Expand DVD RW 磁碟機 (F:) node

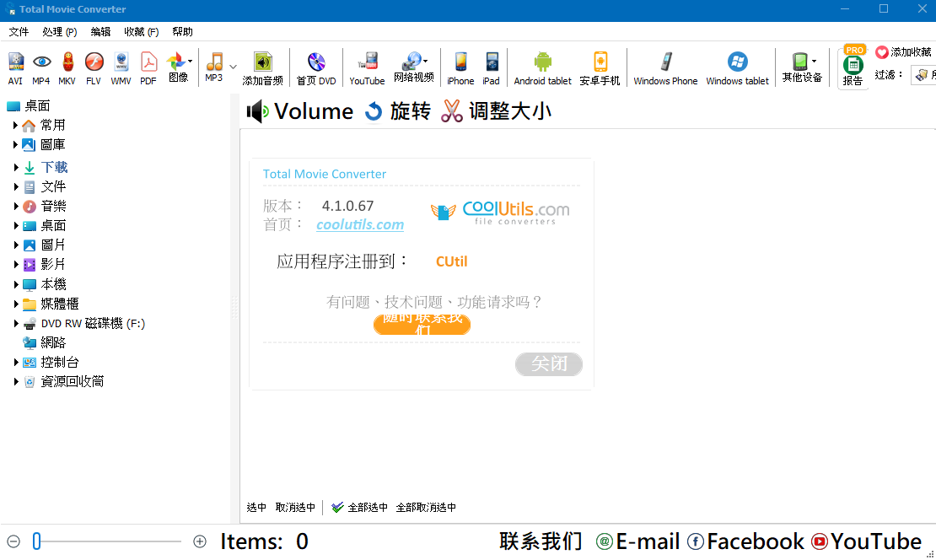15,323
